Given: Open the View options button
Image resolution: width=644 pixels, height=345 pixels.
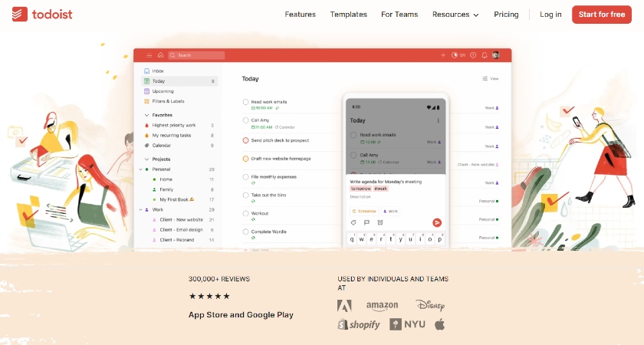Looking at the screenshot, I should pos(491,78).
